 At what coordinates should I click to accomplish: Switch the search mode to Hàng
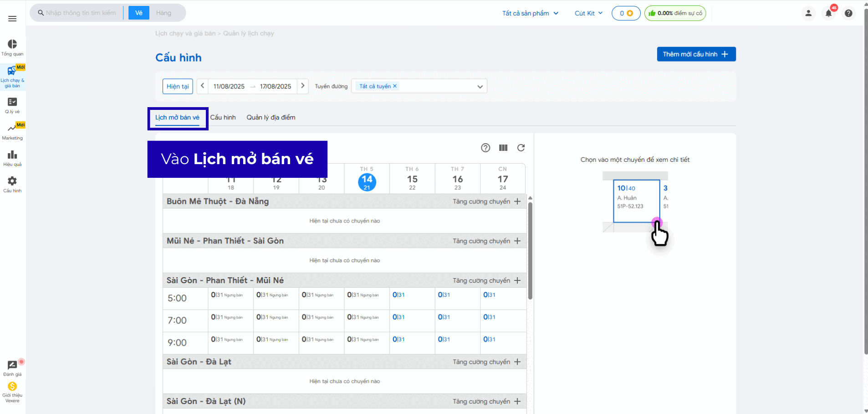(x=163, y=13)
